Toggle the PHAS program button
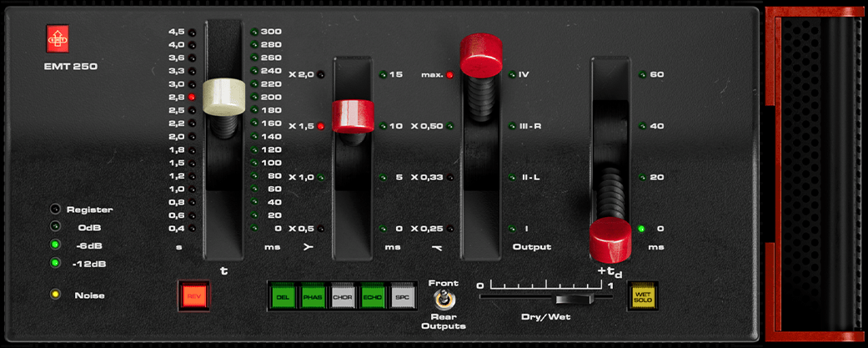 pyautogui.click(x=314, y=296)
